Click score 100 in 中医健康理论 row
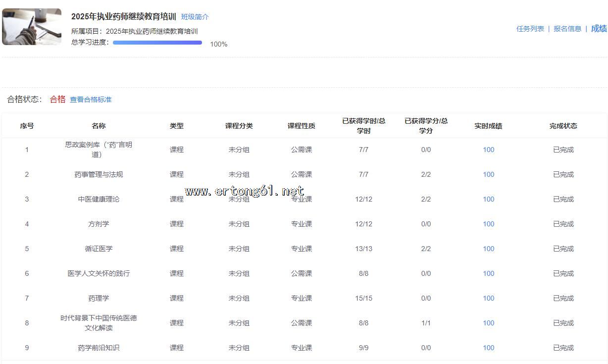 coord(488,199)
